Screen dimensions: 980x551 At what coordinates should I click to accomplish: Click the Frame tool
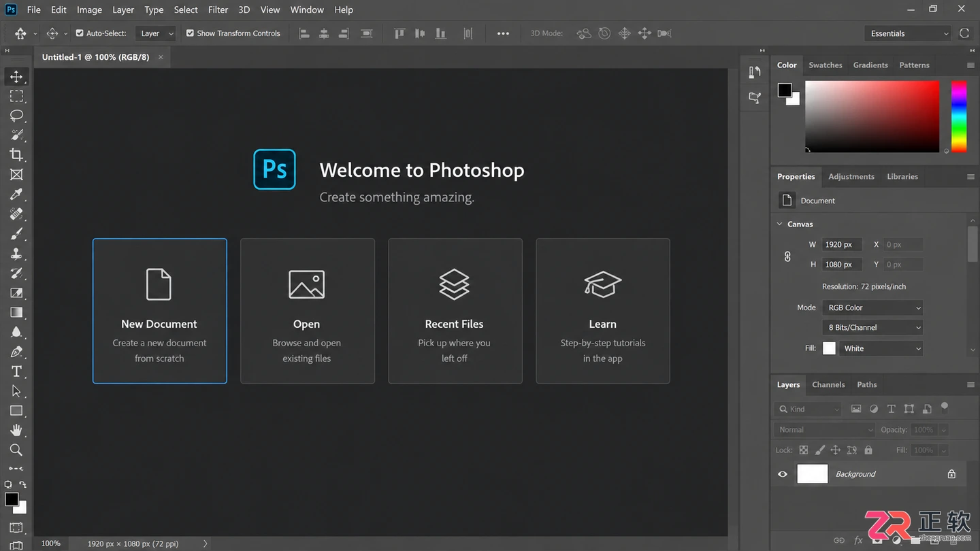coord(16,174)
